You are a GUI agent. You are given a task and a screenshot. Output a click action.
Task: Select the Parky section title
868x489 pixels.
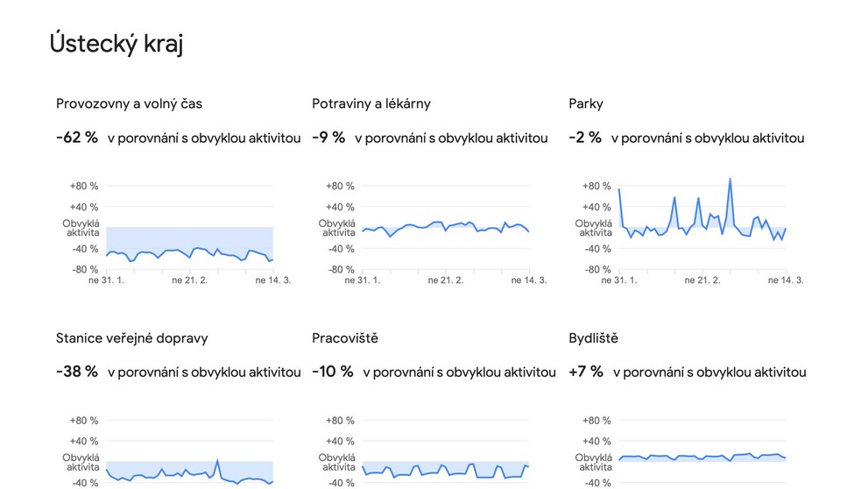[586, 103]
